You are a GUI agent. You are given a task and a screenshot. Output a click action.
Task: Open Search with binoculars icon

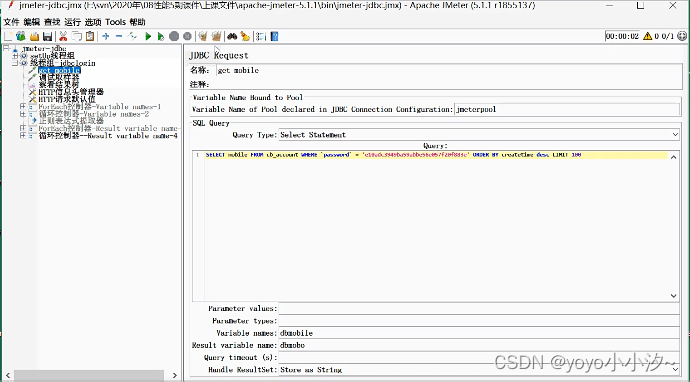(x=232, y=37)
